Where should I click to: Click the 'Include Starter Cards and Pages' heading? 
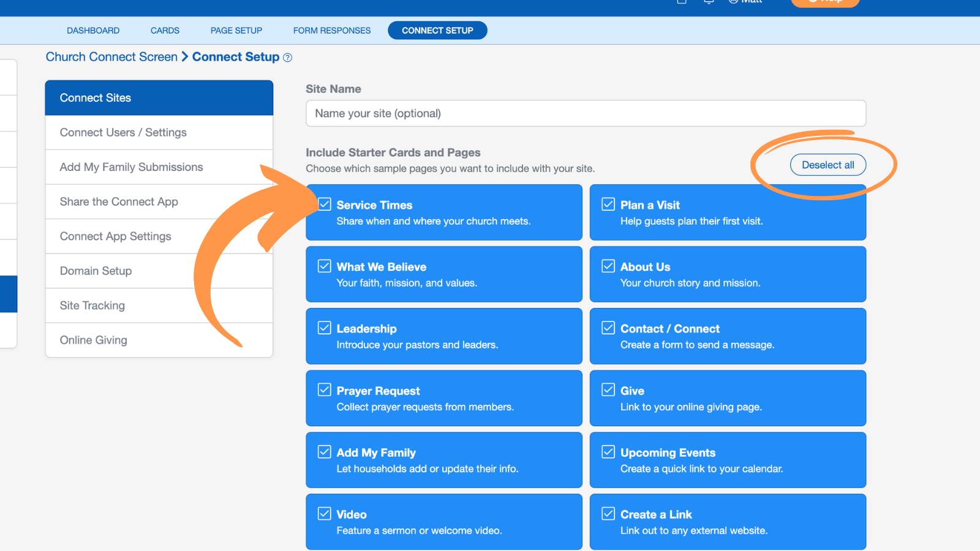pos(393,152)
